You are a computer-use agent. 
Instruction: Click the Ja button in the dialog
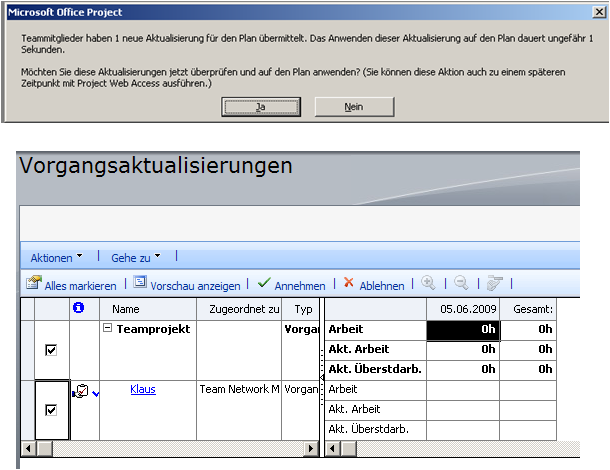(x=261, y=107)
